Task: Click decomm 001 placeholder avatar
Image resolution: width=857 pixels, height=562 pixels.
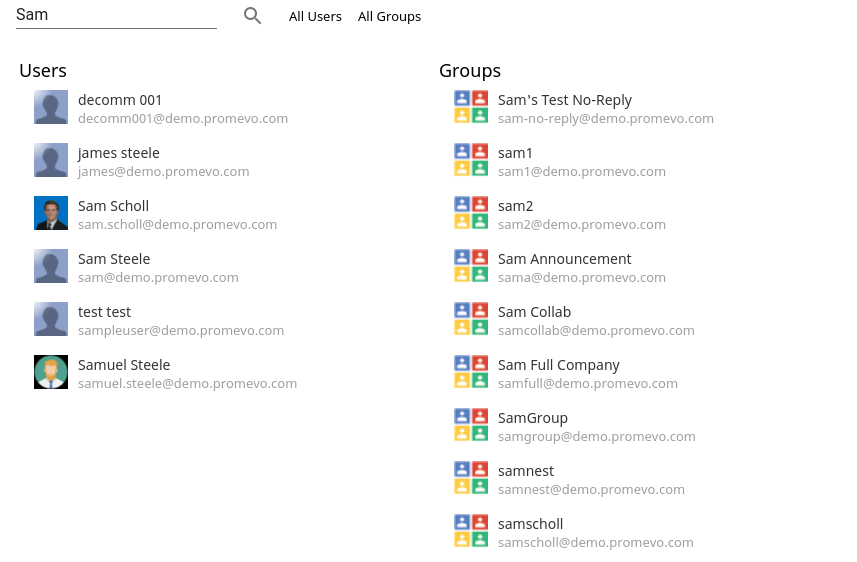Action: tap(51, 107)
